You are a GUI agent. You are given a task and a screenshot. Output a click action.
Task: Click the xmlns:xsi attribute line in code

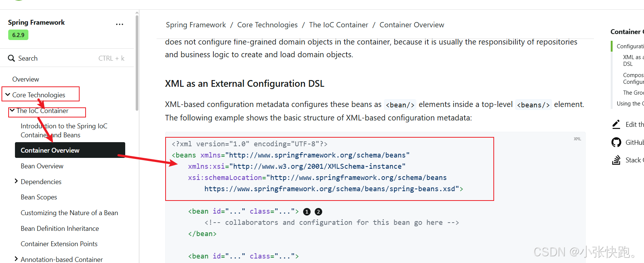[297, 166]
